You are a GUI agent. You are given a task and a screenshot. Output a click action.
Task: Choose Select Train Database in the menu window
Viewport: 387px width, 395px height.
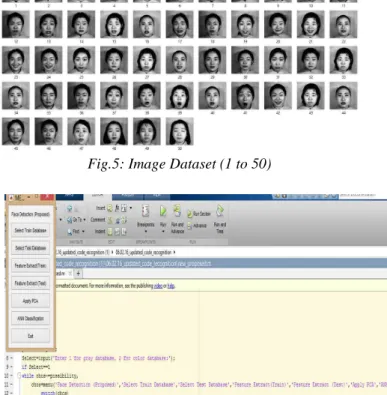coord(30,230)
